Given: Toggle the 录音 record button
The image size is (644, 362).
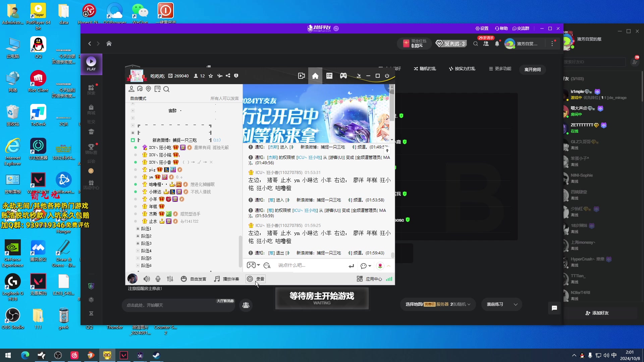Looking at the screenshot, I should point(256,279).
